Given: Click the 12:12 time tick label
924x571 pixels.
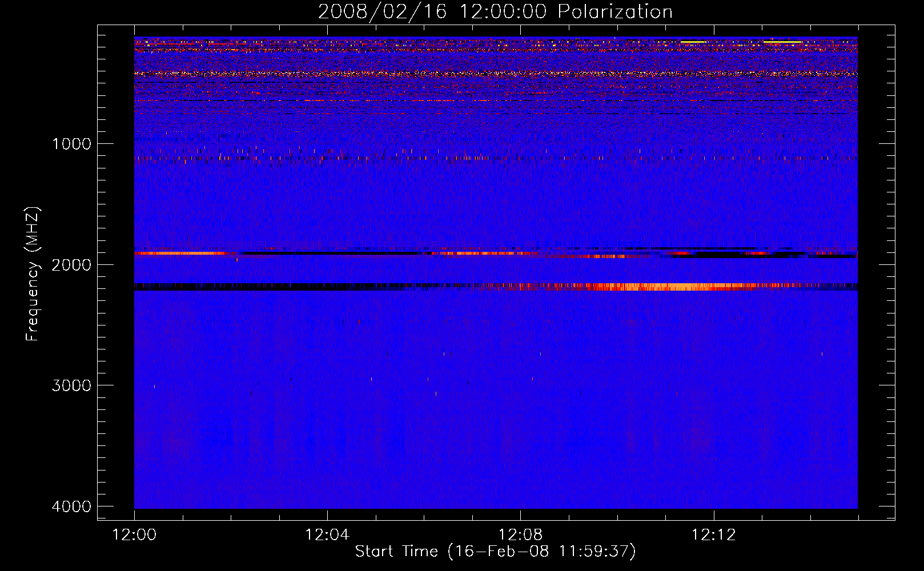Looking at the screenshot, I should 713,535.
